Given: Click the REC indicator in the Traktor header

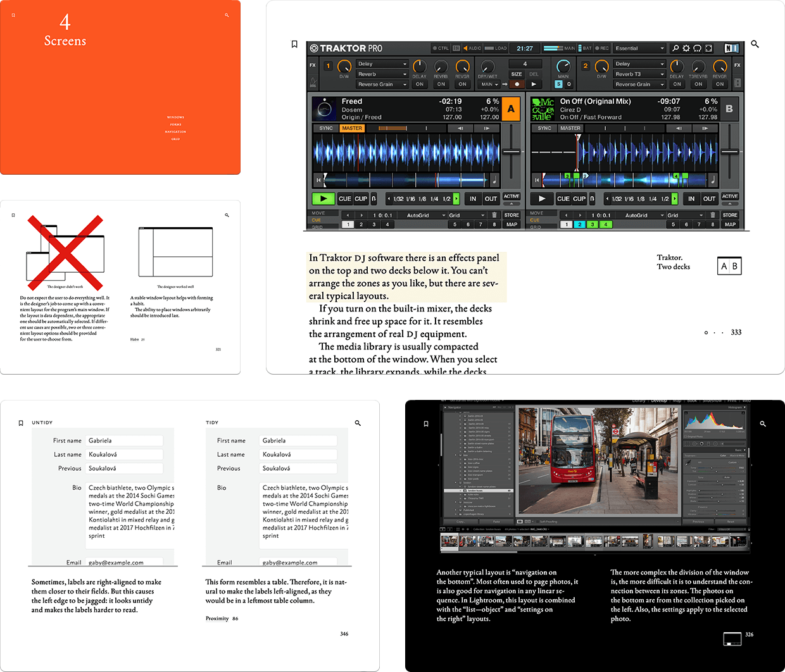Looking at the screenshot, I should click(x=601, y=47).
